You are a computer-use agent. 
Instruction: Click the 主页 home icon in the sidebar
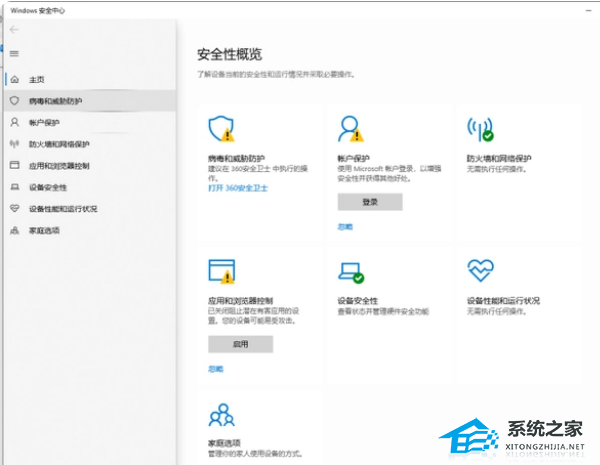14,79
